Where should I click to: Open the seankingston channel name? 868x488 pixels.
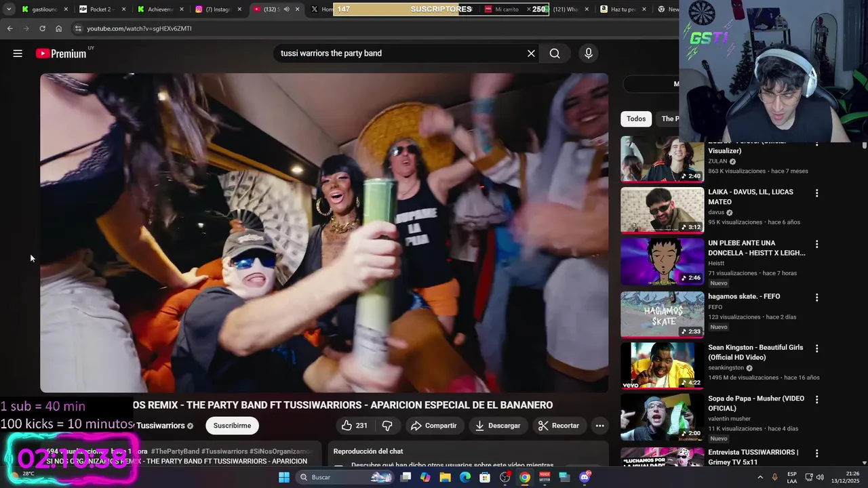click(x=726, y=367)
